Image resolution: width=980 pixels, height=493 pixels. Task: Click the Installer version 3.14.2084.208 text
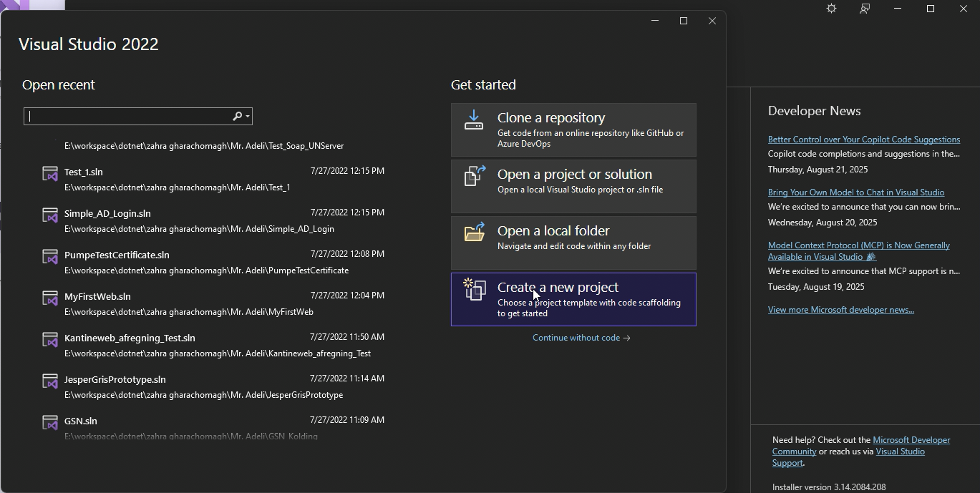tap(829, 487)
